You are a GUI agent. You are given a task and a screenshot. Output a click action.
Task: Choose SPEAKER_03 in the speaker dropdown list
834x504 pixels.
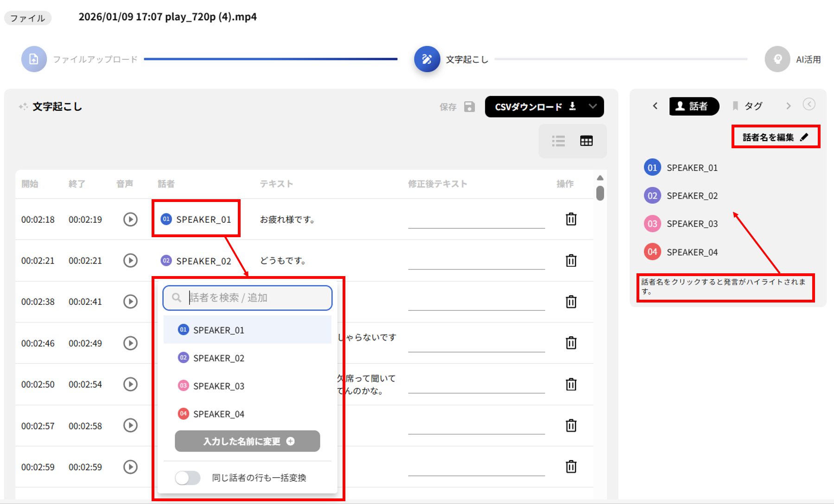[x=218, y=386]
